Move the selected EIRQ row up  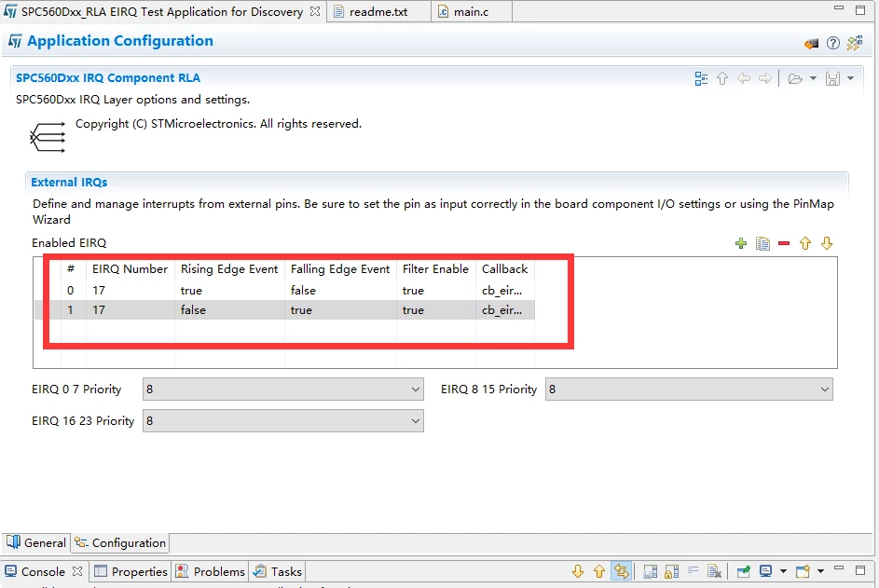(x=805, y=243)
